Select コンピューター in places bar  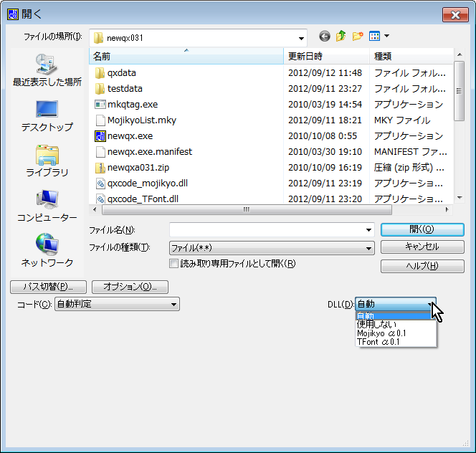[x=47, y=206]
